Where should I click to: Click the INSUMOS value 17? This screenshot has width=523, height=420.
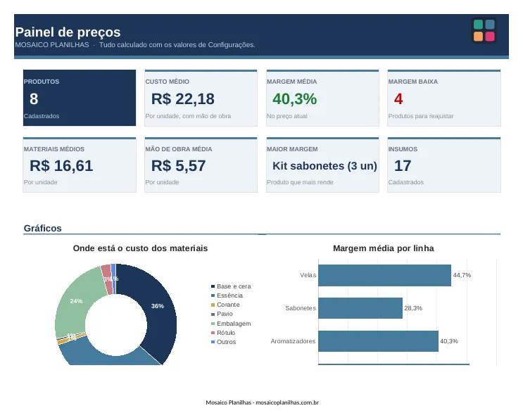pyautogui.click(x=403, y=166)
